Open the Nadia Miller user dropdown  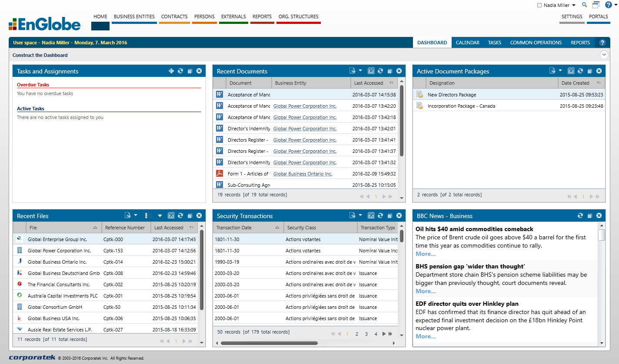574,6
